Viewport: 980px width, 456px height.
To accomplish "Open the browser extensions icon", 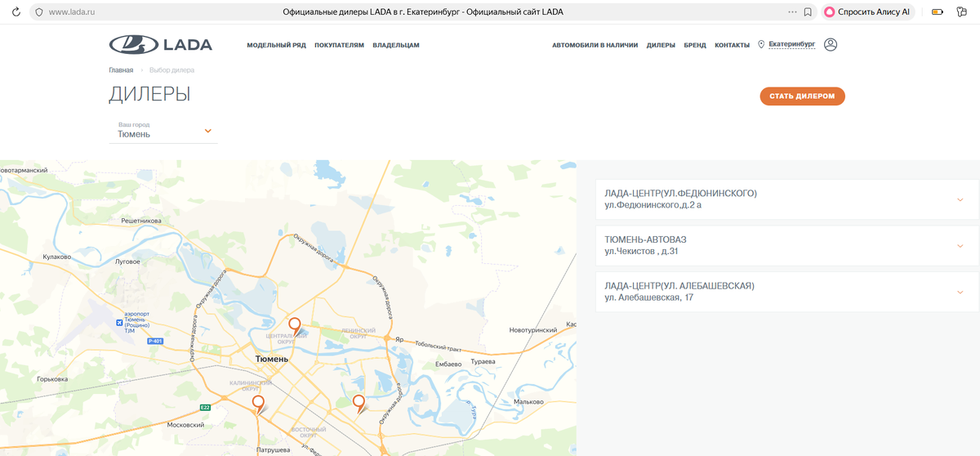I will tap(963, 12).
